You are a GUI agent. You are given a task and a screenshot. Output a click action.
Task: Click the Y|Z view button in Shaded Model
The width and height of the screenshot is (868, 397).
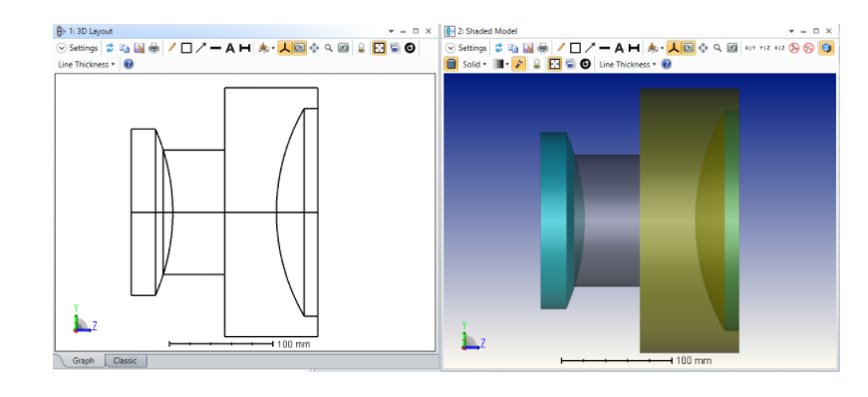pyautogui.click(x=764, y=48)
